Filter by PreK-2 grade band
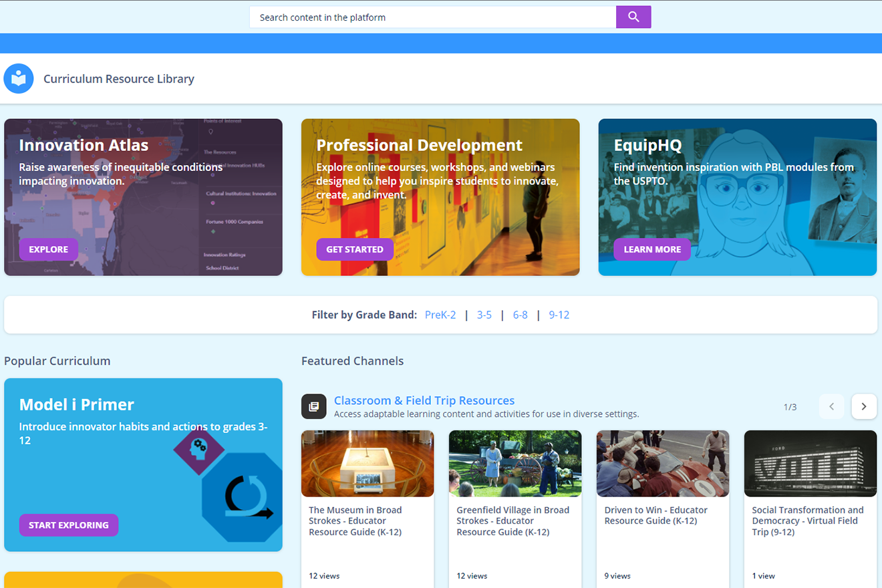882x588 pixels. (440, 315)
